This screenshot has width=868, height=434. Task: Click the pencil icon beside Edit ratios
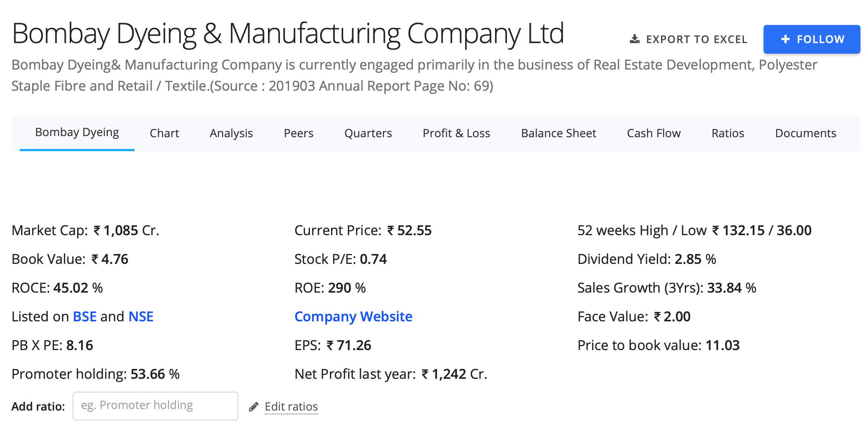pos(254,407)
